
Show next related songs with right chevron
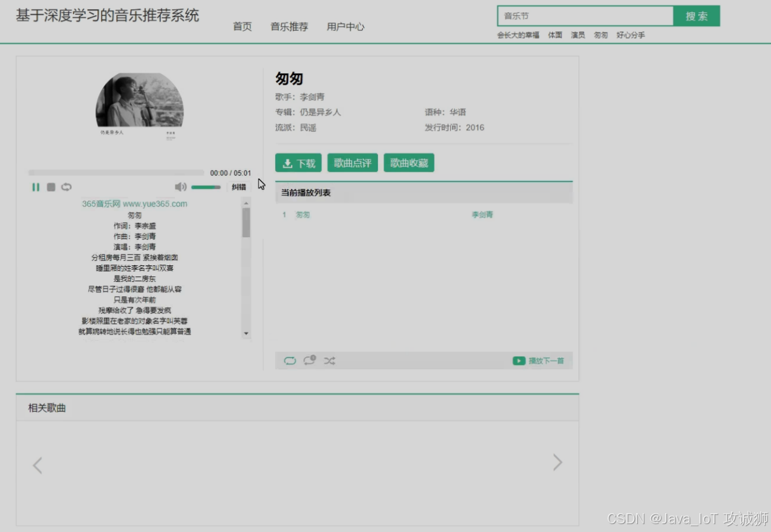click(557, 463)
